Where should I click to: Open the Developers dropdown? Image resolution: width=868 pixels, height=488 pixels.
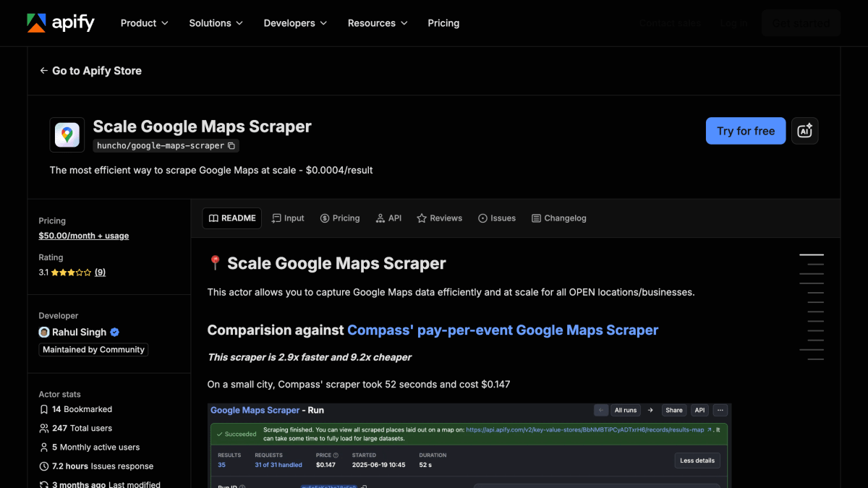295,23
